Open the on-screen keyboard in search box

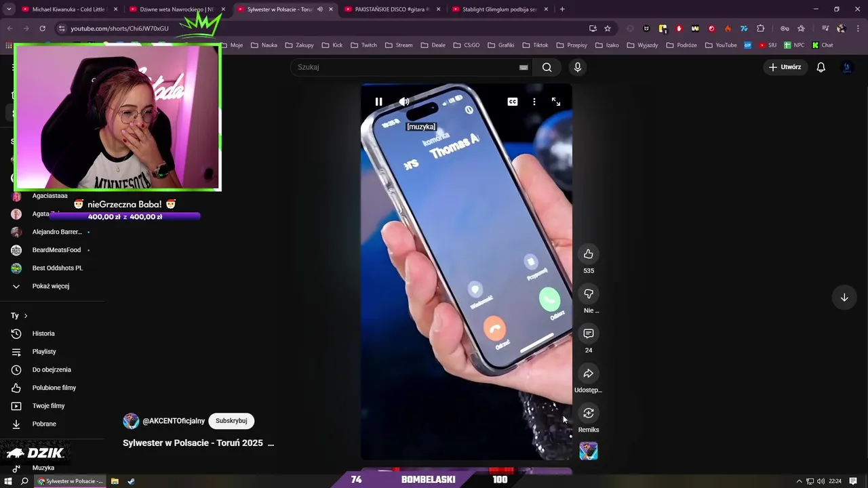click(x=524, y=67)
